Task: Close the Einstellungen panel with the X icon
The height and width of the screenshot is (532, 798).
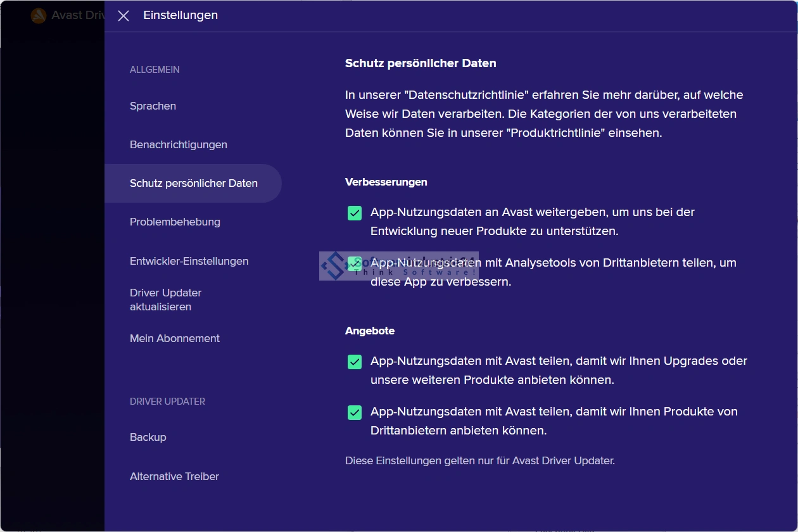Action: click(123, 16)
